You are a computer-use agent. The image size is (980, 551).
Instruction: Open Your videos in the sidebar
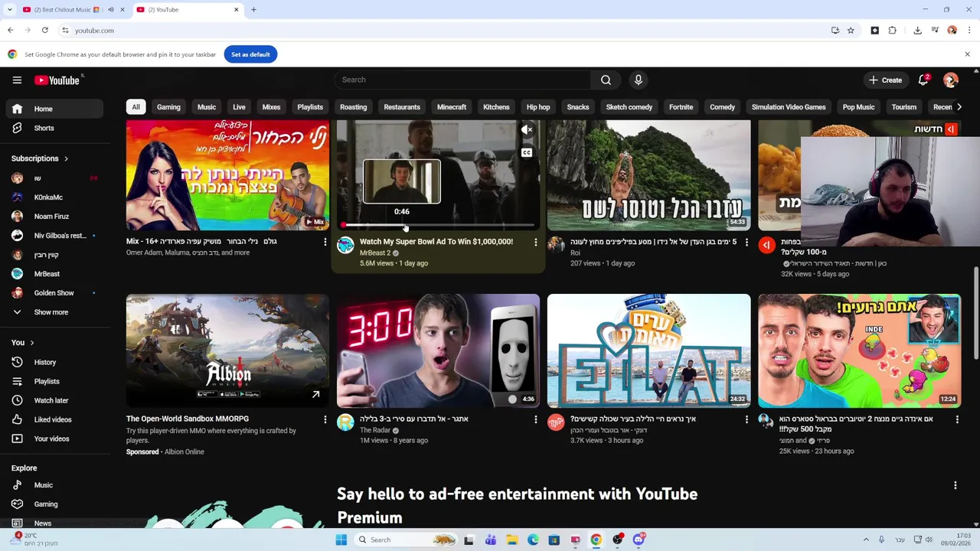click(51, 439)
